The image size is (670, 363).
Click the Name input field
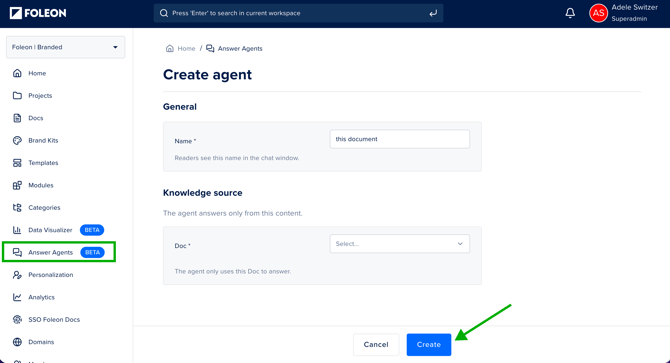400,139
